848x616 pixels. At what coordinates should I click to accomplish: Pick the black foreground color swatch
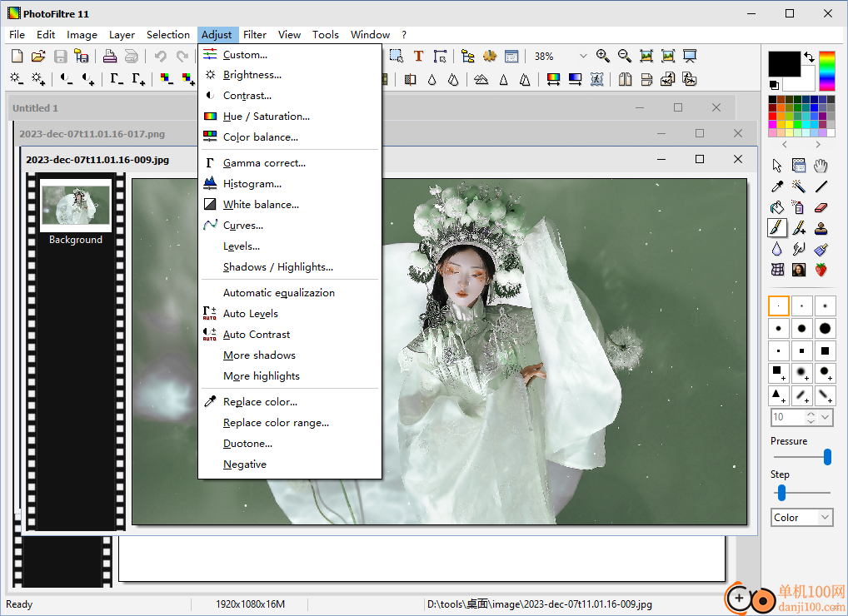(784, 64)
